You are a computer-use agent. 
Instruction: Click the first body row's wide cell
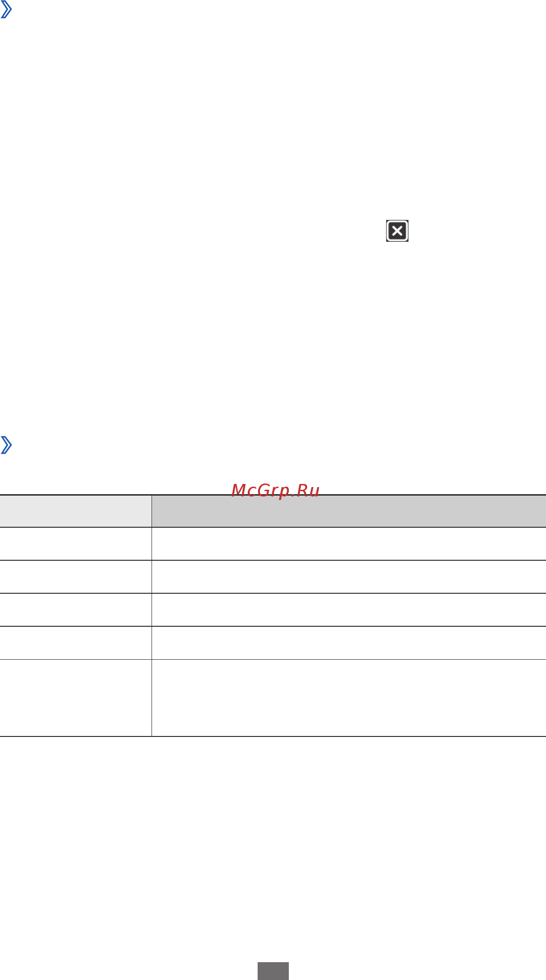(x=349, y=544)
